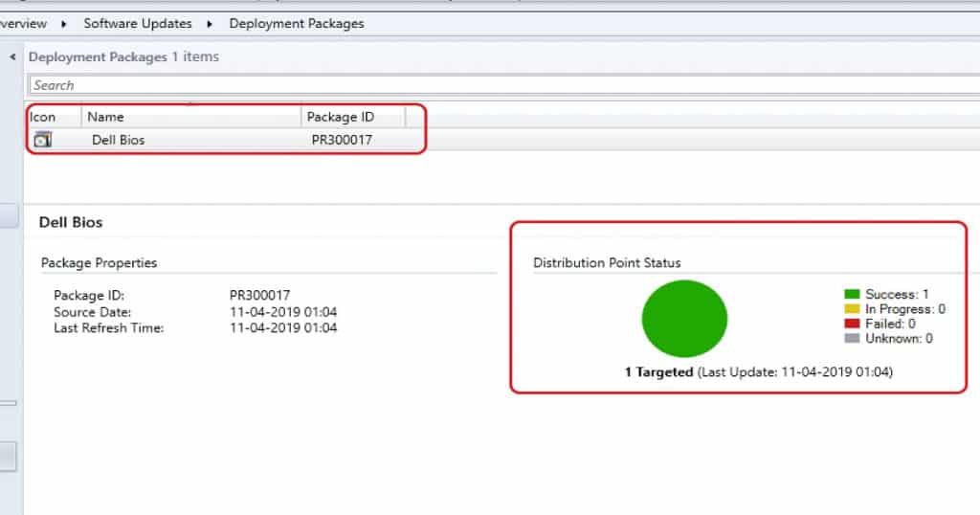The image size is (980, 515).
Task: Open the Software Updates breadcrumb
Action: [x=138, y=24]
